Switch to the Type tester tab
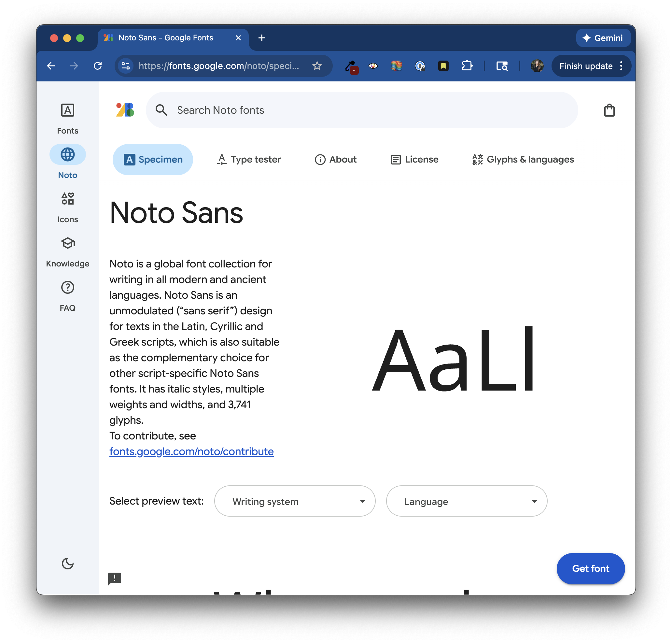This screenshot has height=643, width=672. [249, 159]
